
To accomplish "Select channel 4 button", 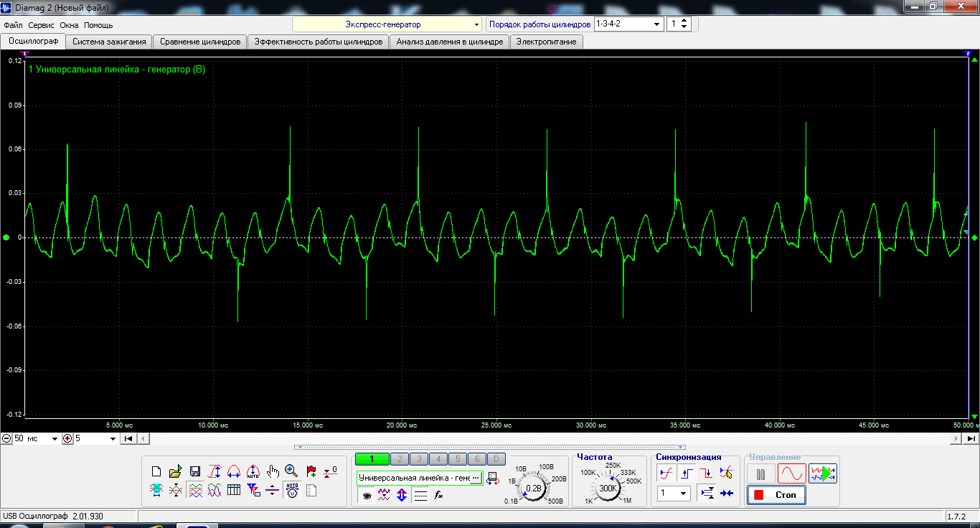I will pos(438,459).
